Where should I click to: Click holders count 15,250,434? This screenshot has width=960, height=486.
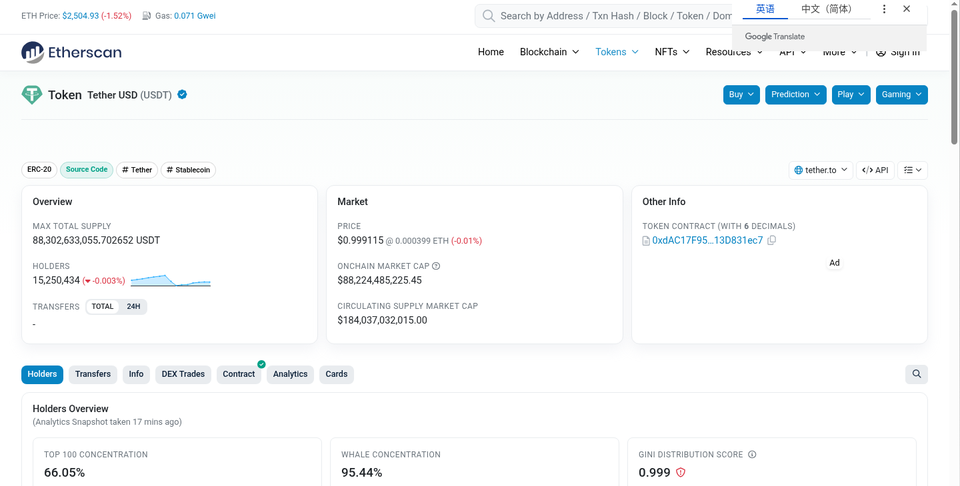click(x=56, y=280)
